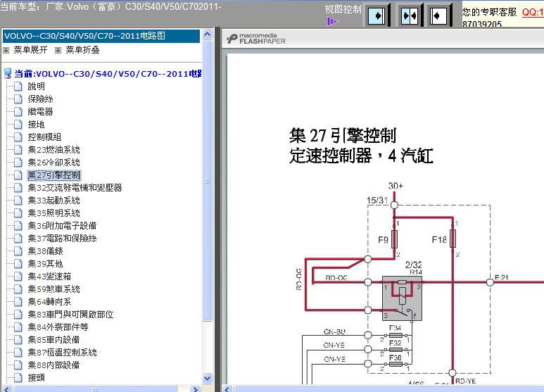The image size is (544, 392).
Task: Open 集36附加電子設備 page
Action: coord(62,226)
